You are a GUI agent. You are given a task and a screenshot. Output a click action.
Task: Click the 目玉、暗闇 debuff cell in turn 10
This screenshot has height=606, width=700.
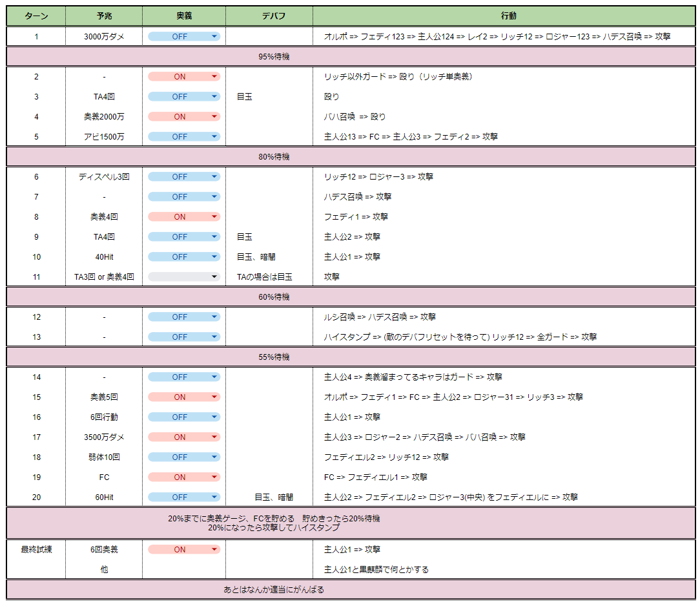click(x=256, y=257)
